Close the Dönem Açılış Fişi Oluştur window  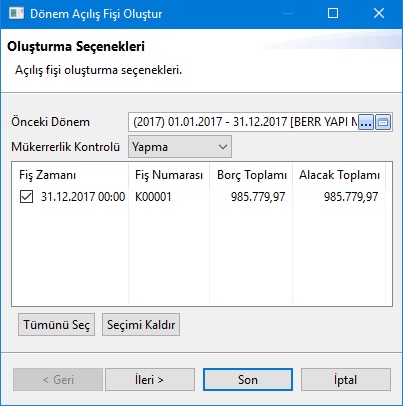point(379,14)
